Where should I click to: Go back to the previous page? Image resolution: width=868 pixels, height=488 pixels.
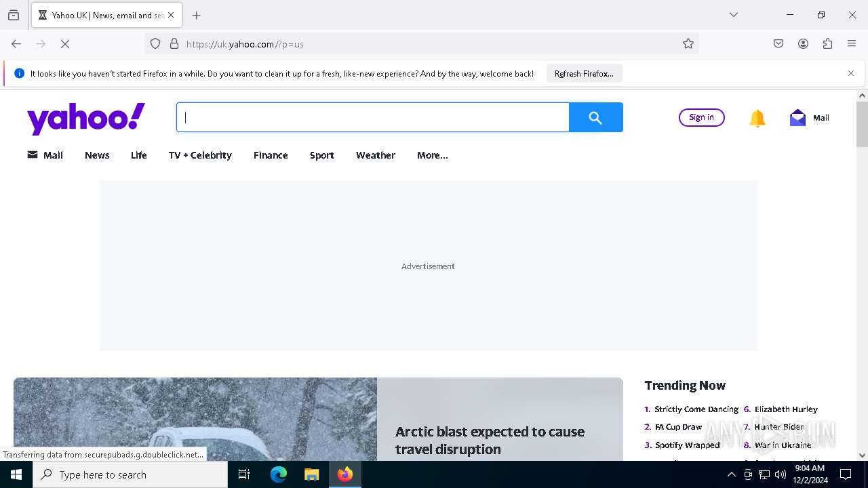16,44
